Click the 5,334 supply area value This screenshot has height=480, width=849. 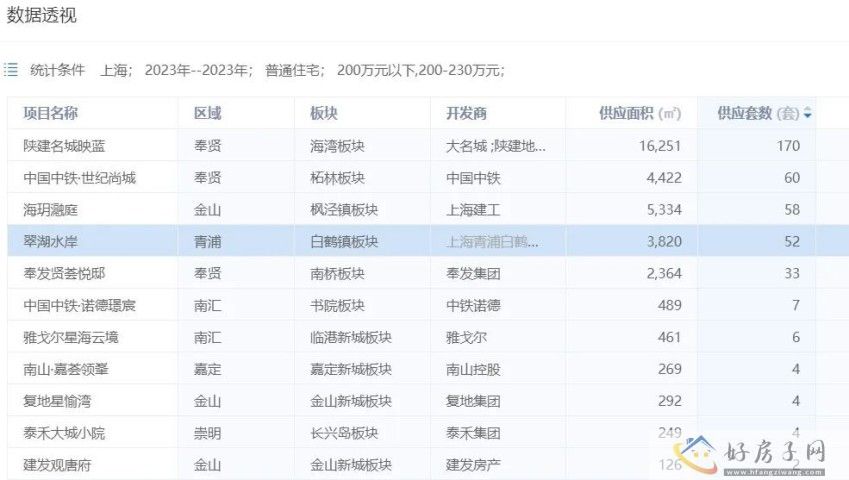[664, 209]
